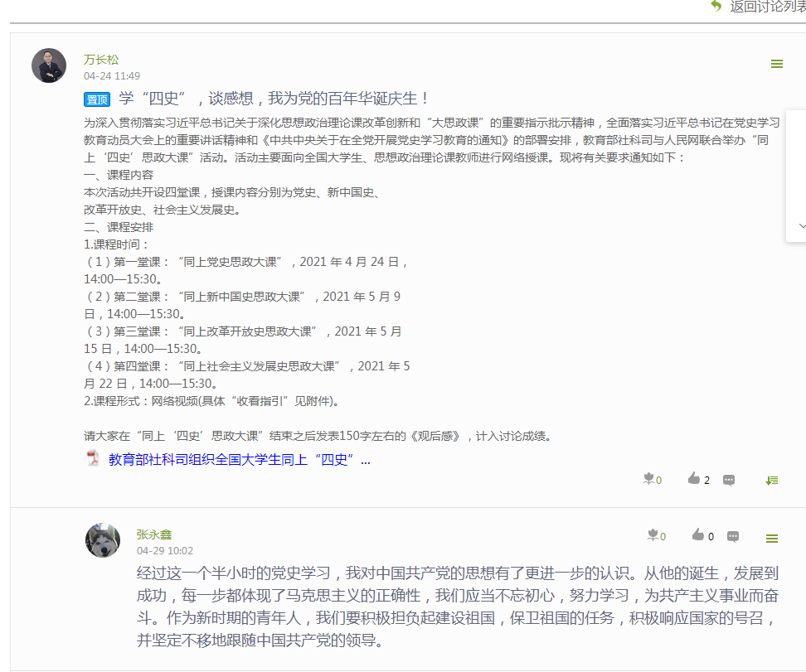Click 张永鑫's husky avatar picture
Screen dimensions: 806x672
103,540
